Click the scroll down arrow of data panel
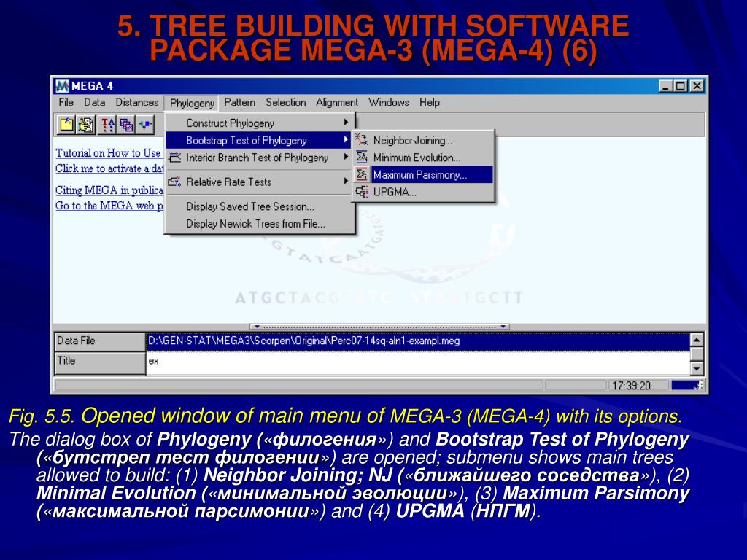This screenshot has width=747, height=560. [x=697, y=368]
